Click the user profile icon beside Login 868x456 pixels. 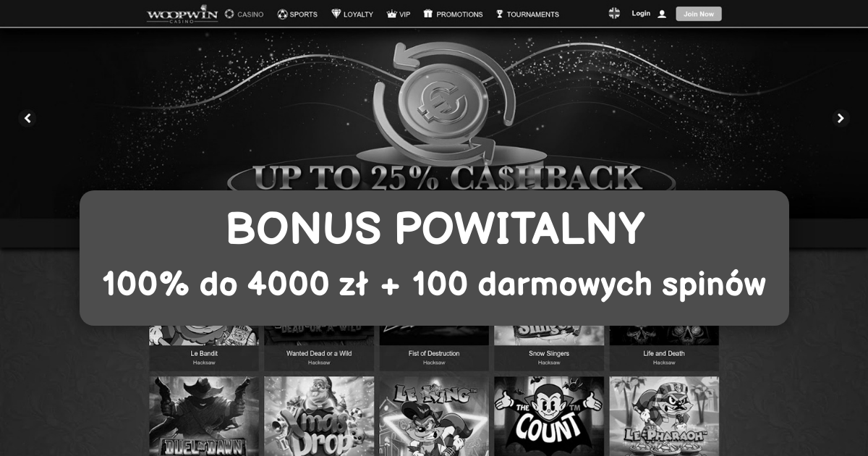(x=662, y=14)
